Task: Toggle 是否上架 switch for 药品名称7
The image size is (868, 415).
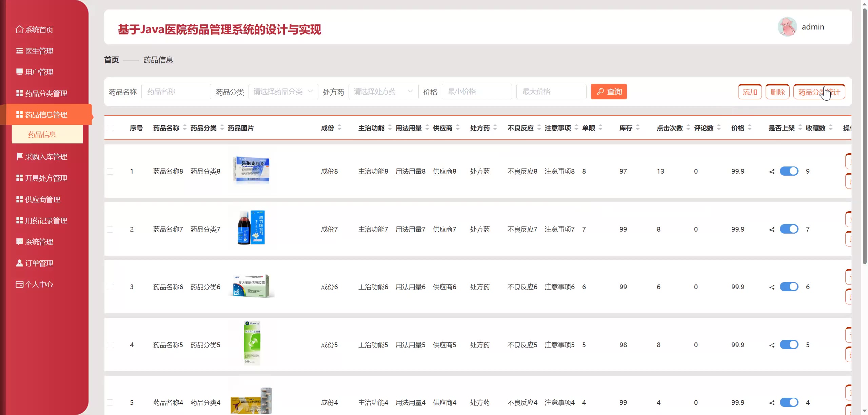Action: [789, 229]
